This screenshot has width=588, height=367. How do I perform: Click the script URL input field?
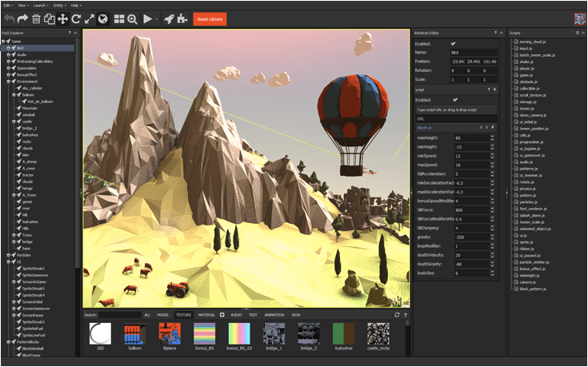[457, 118]
